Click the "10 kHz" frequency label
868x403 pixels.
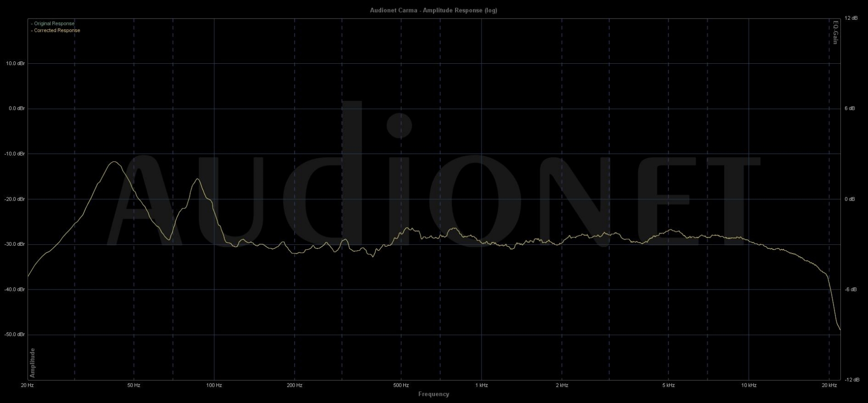point(749,385)
